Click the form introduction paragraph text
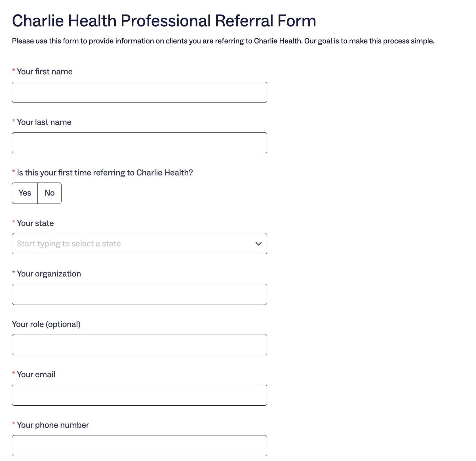 [x=223, y=41]
